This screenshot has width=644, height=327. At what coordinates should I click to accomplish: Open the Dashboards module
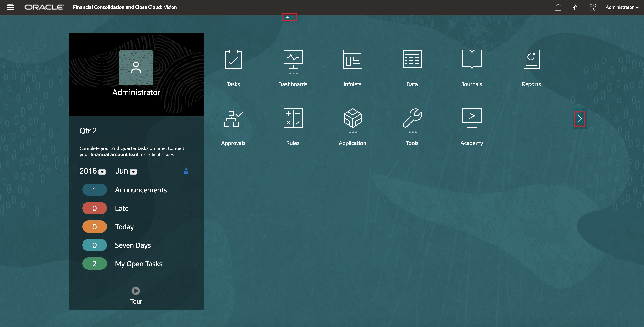(293, 67)
